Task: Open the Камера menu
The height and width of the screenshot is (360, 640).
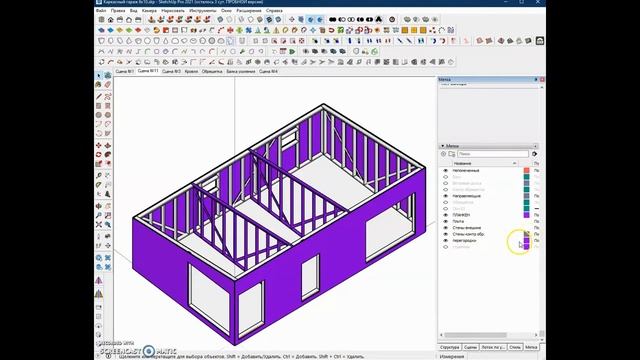Action: 149,11
